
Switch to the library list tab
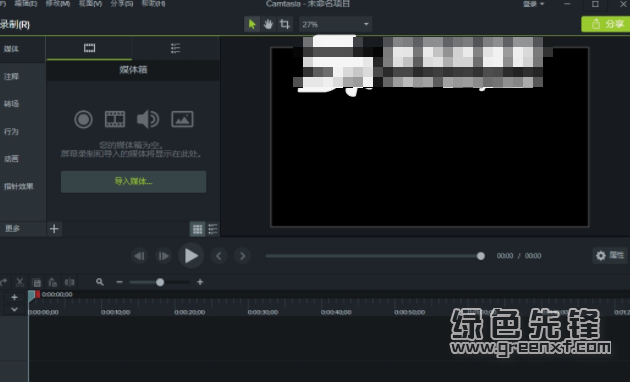tap(176, 48)
